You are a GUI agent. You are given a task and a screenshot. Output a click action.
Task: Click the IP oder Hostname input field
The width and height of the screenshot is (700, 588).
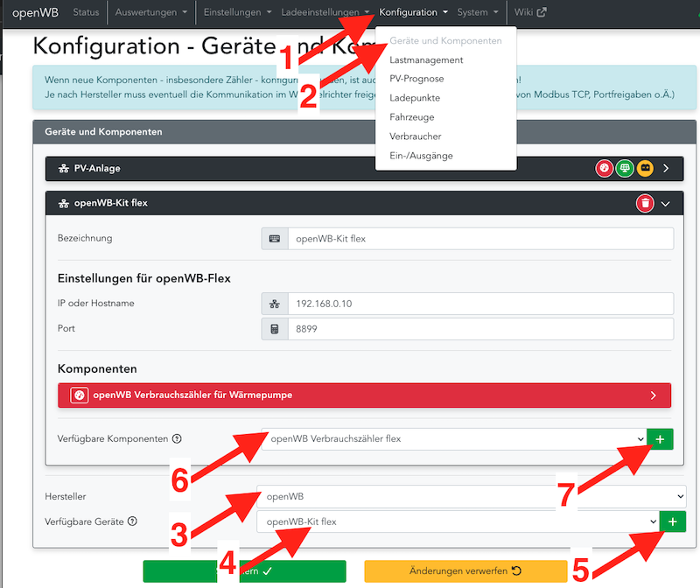(480, 304)
